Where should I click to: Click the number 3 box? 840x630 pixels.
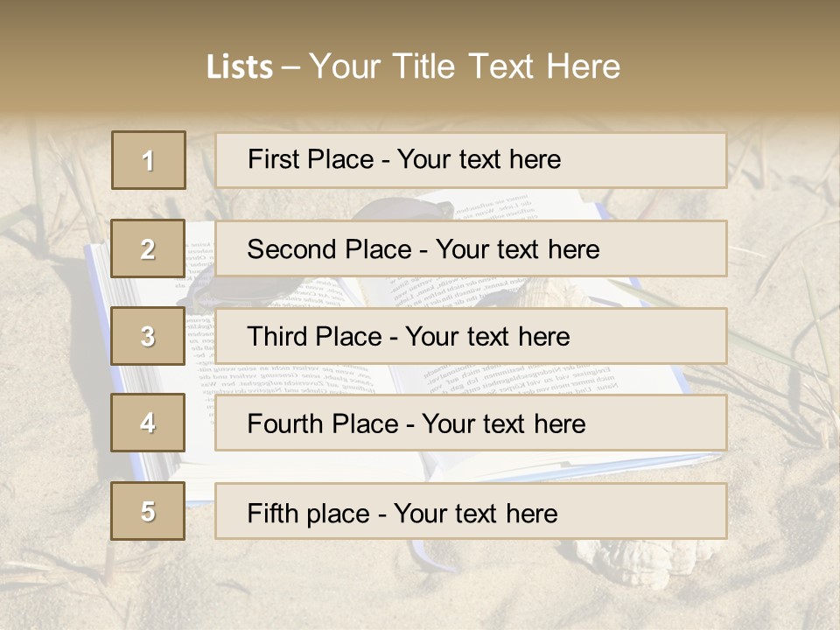click(x=148, y=336)
